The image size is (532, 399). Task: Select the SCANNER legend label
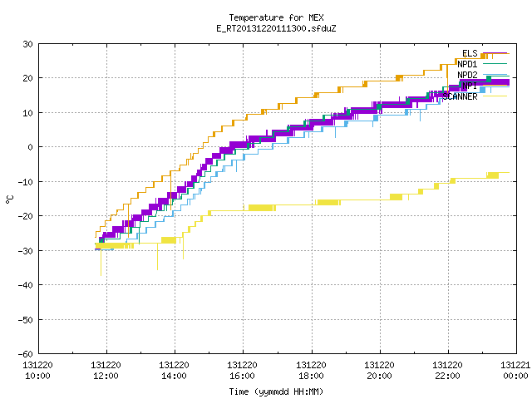[x=460, y=96]
